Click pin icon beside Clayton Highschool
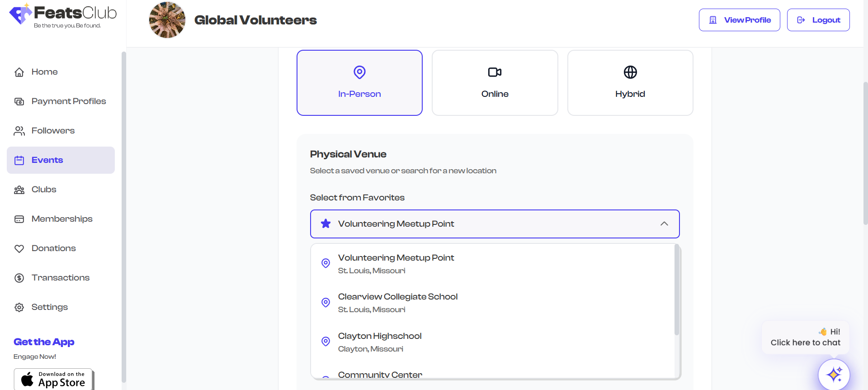Screen dimensions: 868x390 pyautogui.click(x=325, y=341)
